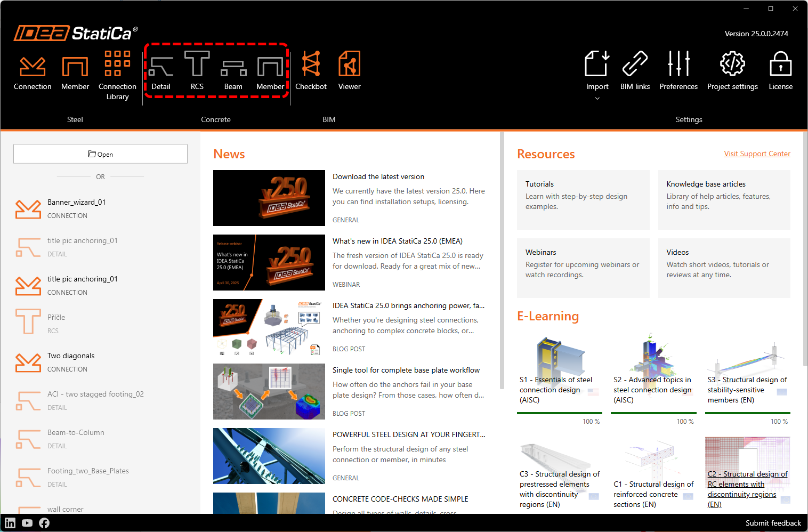Open the Facebook page icon
Screen dimensions: 808x532
[44, 523]
